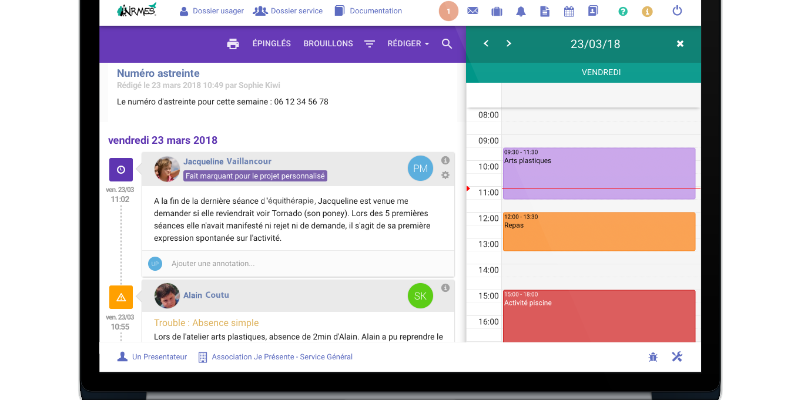Click the search magnifier icon

tap(447, 44)
